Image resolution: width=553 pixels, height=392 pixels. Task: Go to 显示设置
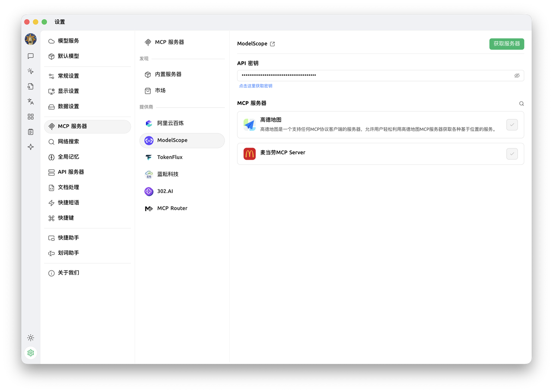pos(87,91)
